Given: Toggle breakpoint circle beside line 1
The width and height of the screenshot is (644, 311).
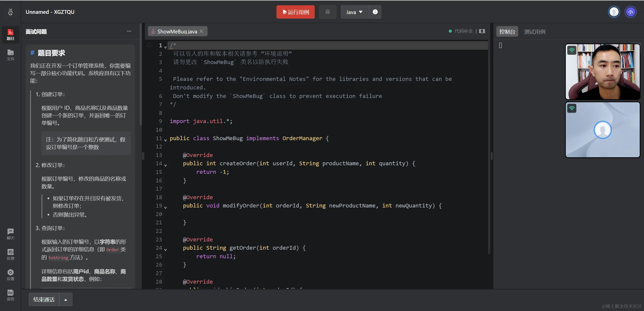Looking at the screenshot, I should tap(149, 45).
